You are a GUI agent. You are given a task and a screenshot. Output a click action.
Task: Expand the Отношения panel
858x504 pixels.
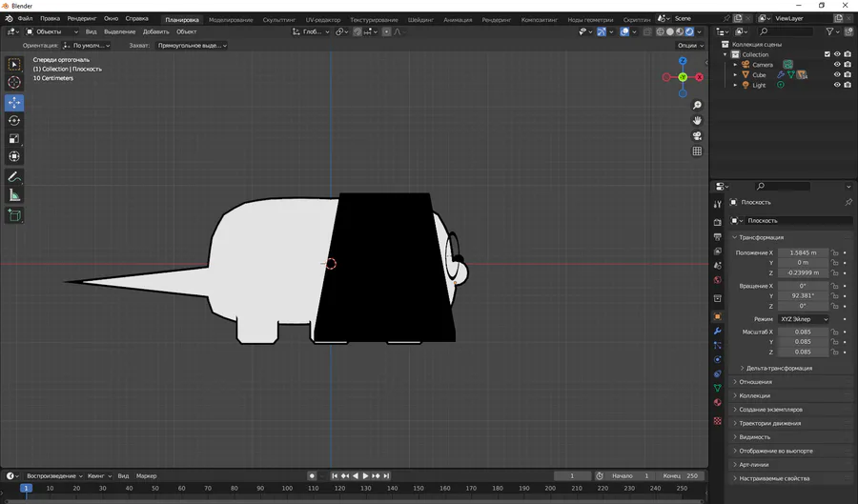tap(755, 381)
